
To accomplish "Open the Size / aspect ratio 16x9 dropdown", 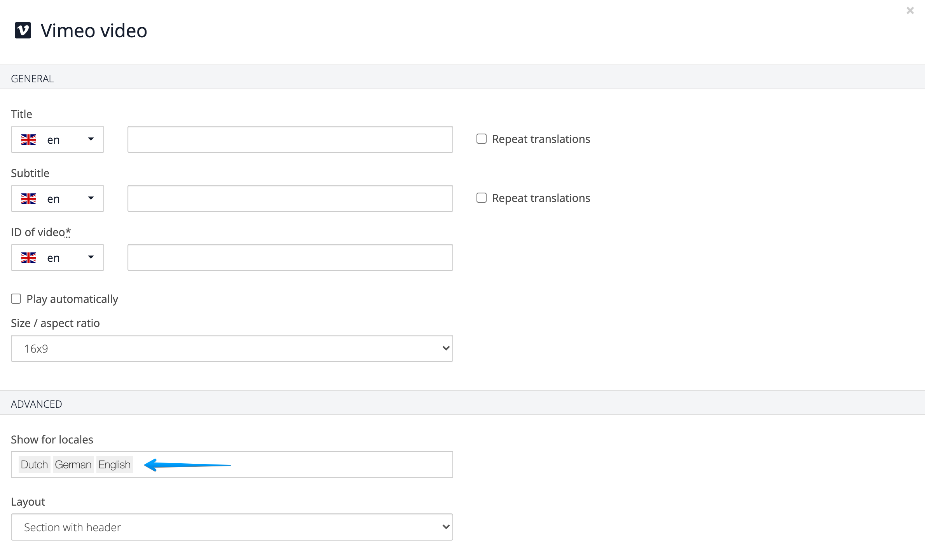I will pyautogui.click(x=232, y=348).
